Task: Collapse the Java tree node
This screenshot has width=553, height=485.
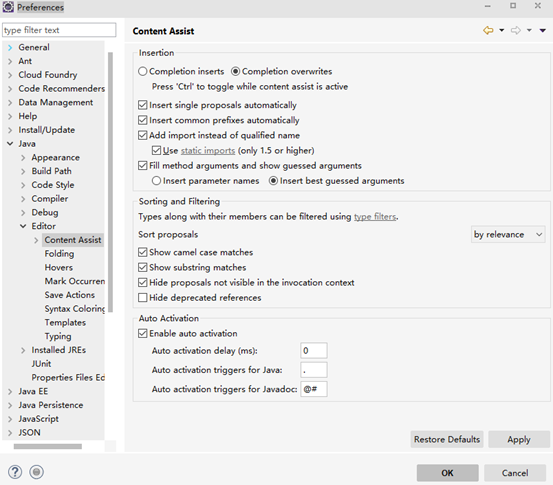Action: (x=10, y=144)
